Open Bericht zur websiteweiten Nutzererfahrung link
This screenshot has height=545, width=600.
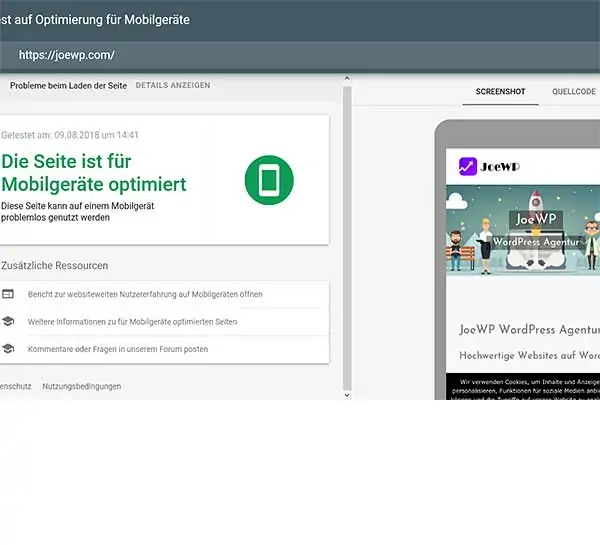[145, 294]
